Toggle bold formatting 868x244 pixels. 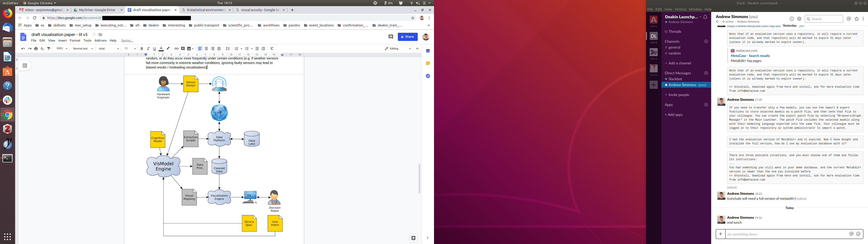pos(142,49)
